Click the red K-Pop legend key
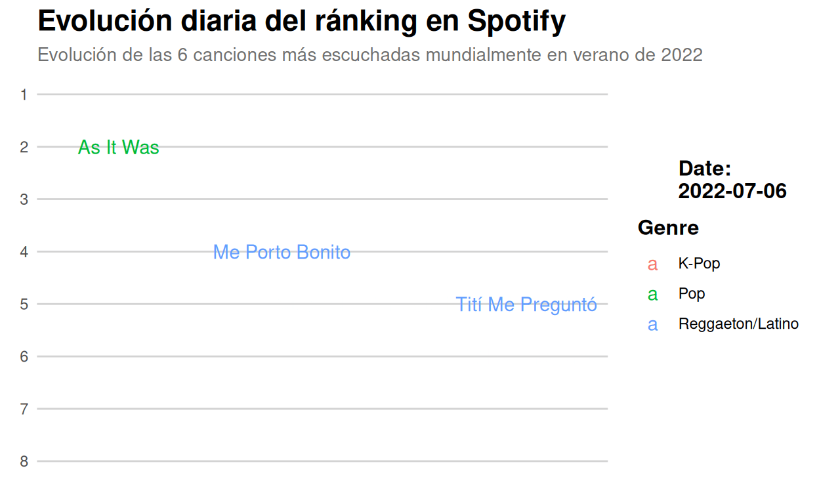This screenshot has height=504, width=819. [x=652, y=264]
